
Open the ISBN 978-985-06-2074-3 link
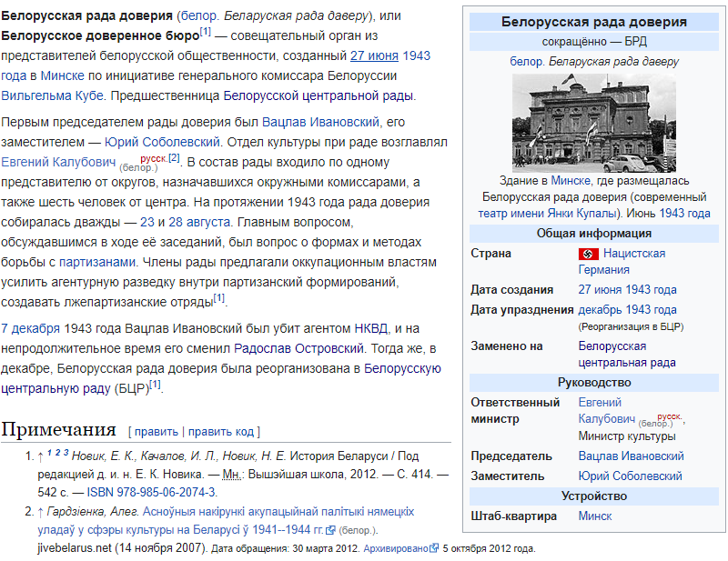coord(151,492)
